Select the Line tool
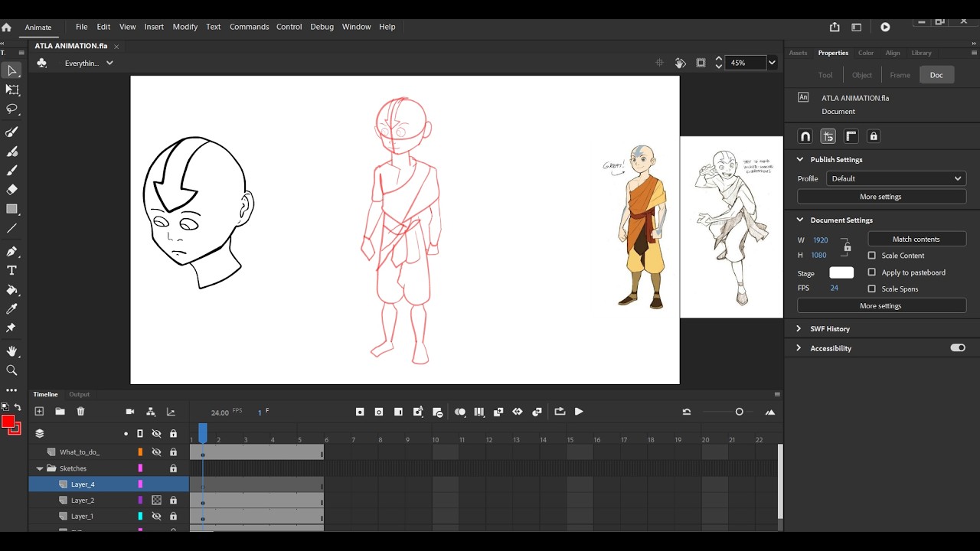 11,228
